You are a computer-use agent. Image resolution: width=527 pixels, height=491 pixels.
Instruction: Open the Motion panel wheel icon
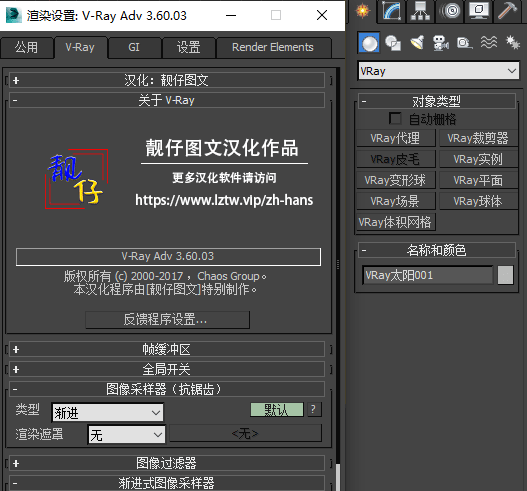coord(450,11)
